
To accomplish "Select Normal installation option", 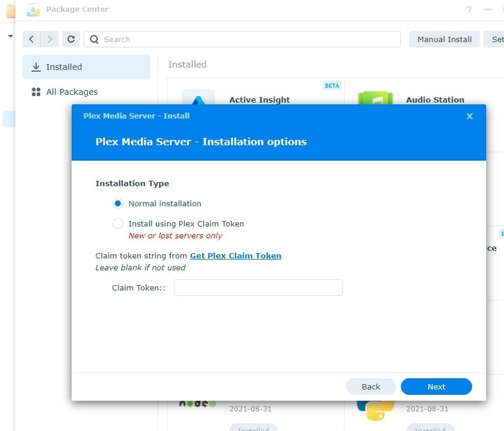I will pos(118,204).
